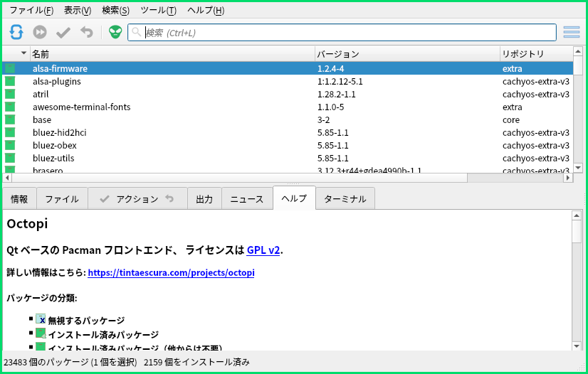Image resolution: width=588 pixels, height=374 pixels.
Task: Click the package icon for bluez-obex
Action: tap(10, 145)
